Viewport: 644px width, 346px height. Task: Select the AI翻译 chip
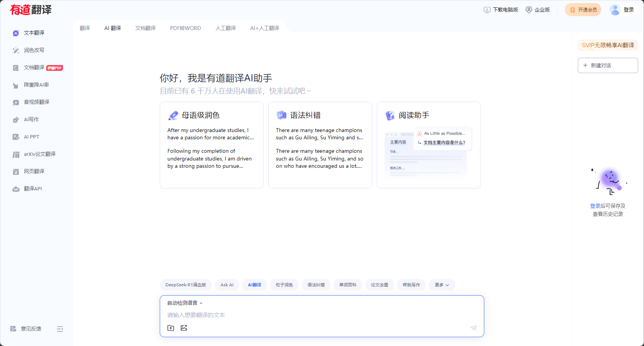coord(254,285)
